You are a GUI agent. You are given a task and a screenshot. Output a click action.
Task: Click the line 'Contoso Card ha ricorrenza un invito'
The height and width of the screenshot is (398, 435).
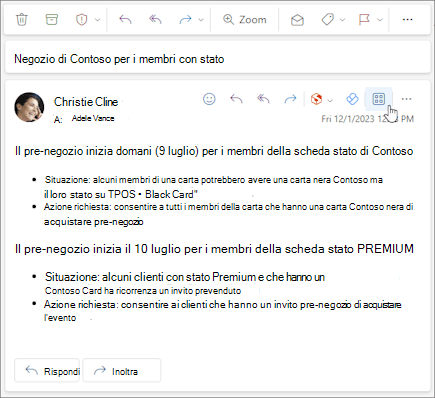click(x=143, y=291)
